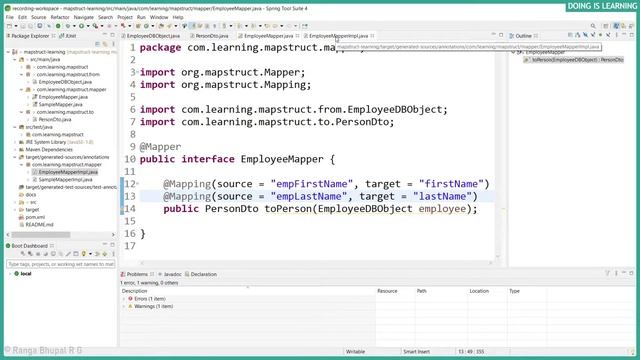Click the Boot Dashboard green toolbar icon
640x360 pixels.
click(58, 26)
